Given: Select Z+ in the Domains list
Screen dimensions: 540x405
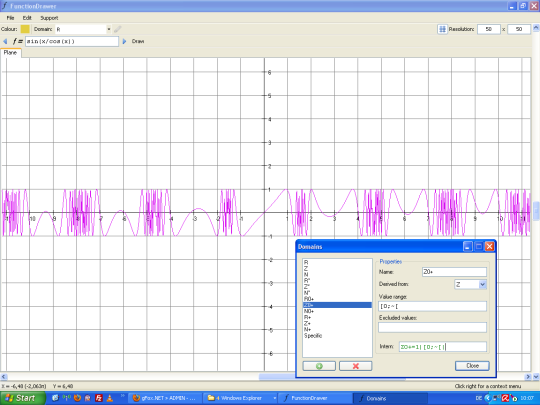Looking at the screenshot, I should 337,323.
